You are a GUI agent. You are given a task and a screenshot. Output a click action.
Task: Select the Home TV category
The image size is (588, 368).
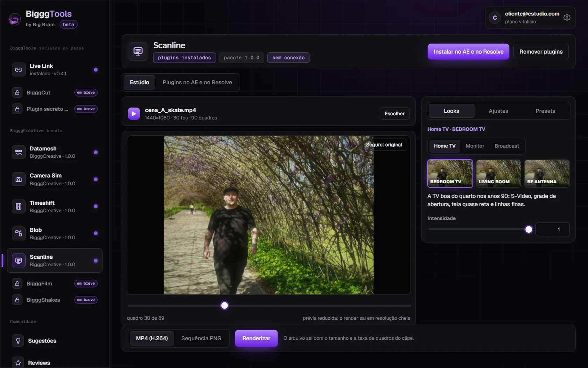click(x=444, y=146)
